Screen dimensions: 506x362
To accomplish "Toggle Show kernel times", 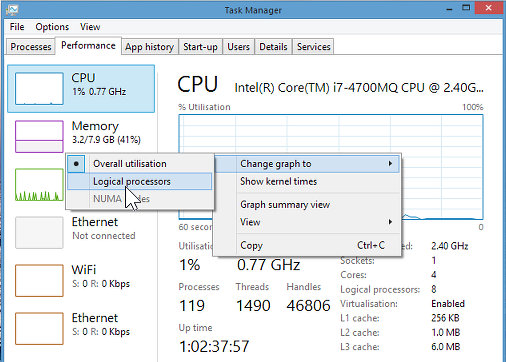I will [x=307, y=181].
